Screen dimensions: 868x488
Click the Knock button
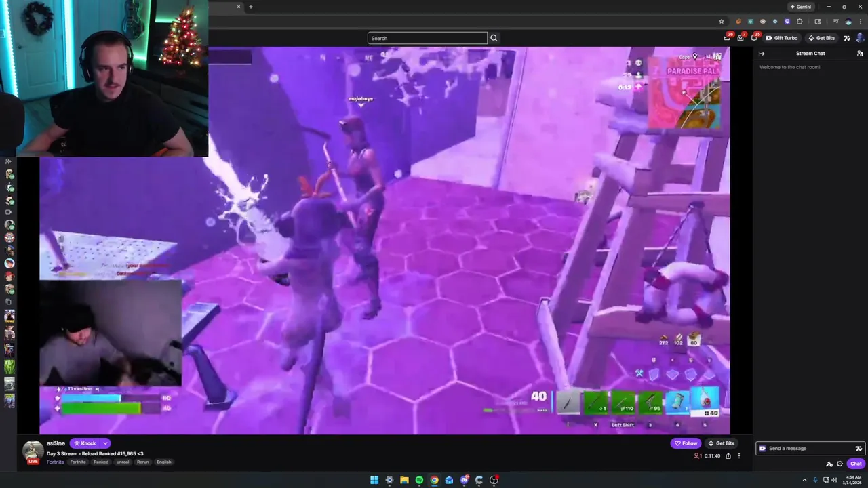(x=85, y=443)
